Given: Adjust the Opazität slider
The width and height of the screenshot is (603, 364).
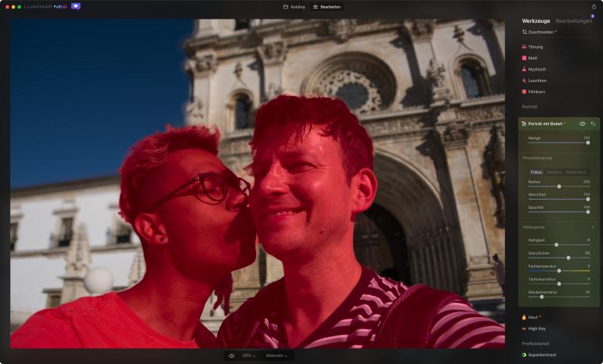Looking at the screenshot, I should click(x=559, y=212).
